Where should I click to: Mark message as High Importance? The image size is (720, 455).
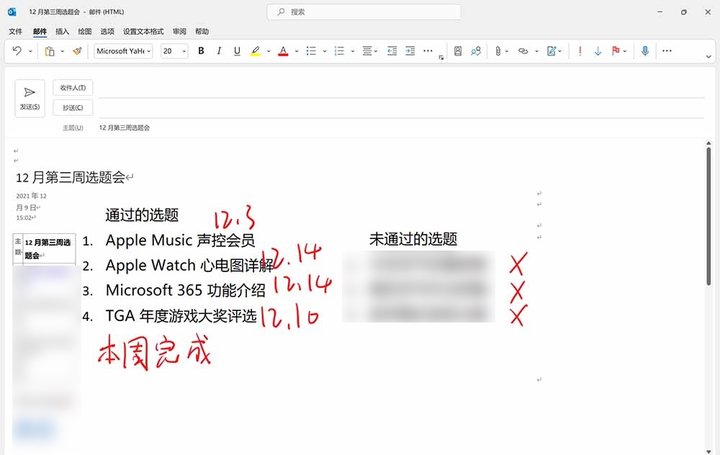[579, 51]
